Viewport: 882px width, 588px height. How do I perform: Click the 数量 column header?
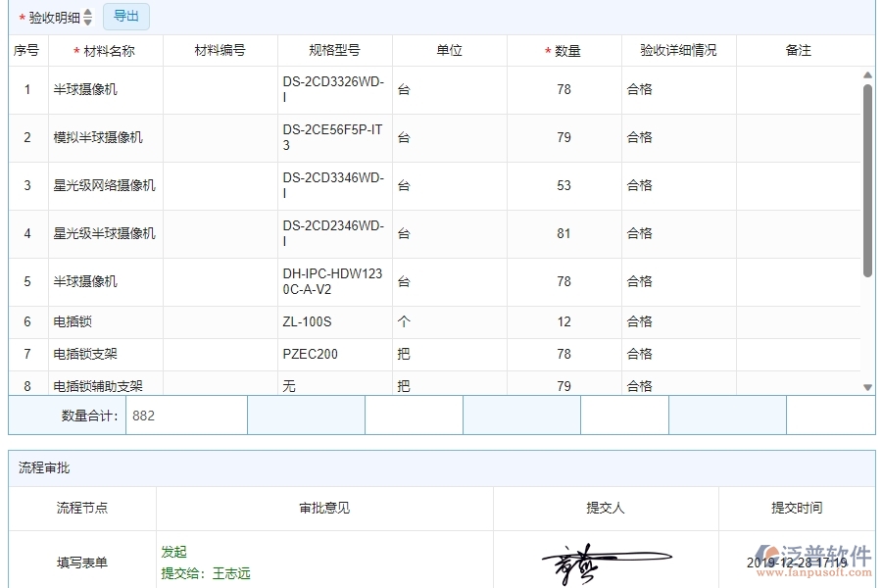click(564, 50)
